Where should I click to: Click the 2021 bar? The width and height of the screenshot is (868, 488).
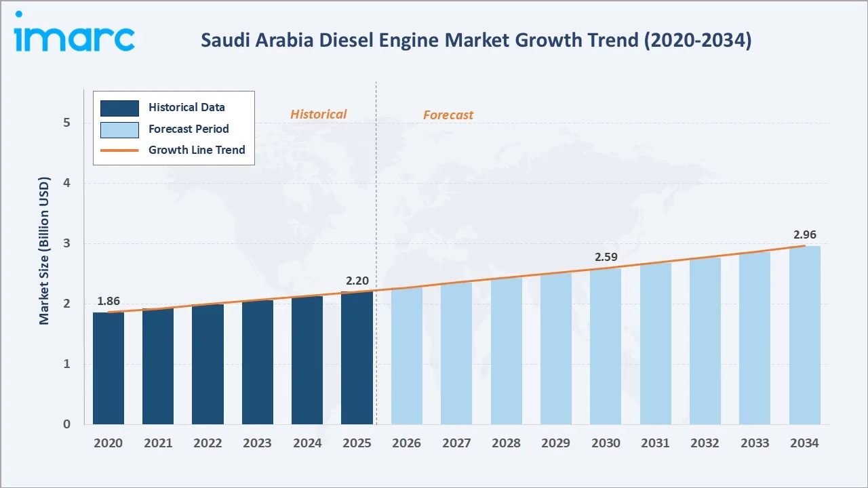click(158, 367)
